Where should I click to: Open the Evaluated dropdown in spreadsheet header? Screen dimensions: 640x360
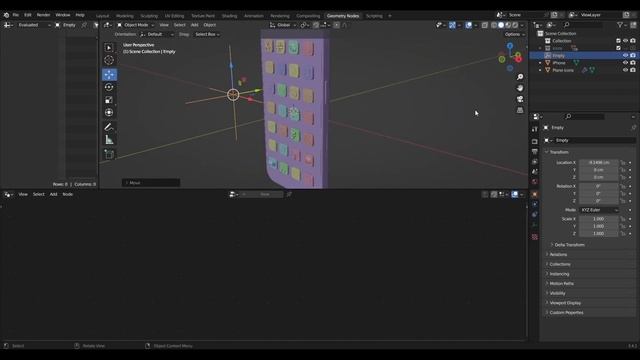click(34, 25)
